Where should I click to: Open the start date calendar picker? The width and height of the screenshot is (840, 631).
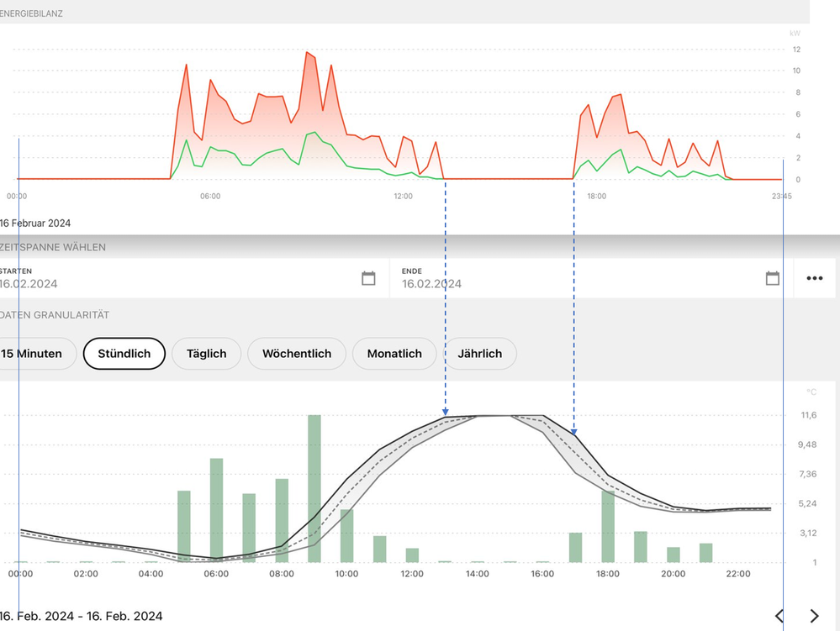click(368, 278)
